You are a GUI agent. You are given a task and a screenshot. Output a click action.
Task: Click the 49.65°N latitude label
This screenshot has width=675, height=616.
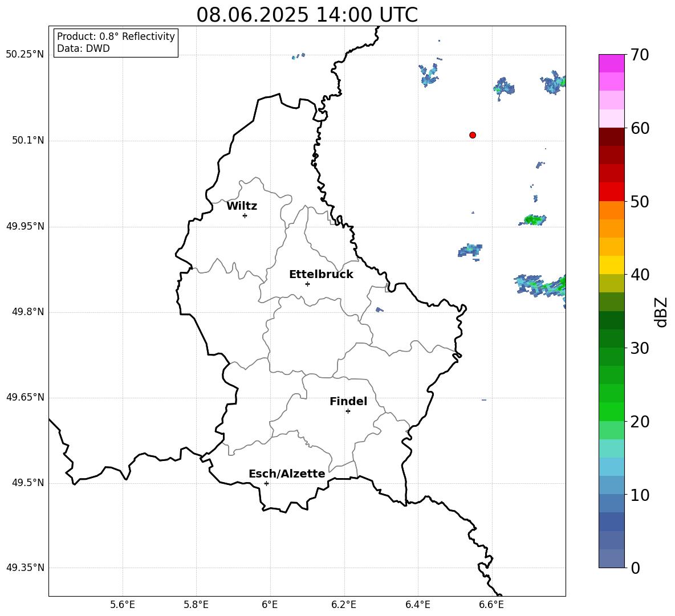25,397
